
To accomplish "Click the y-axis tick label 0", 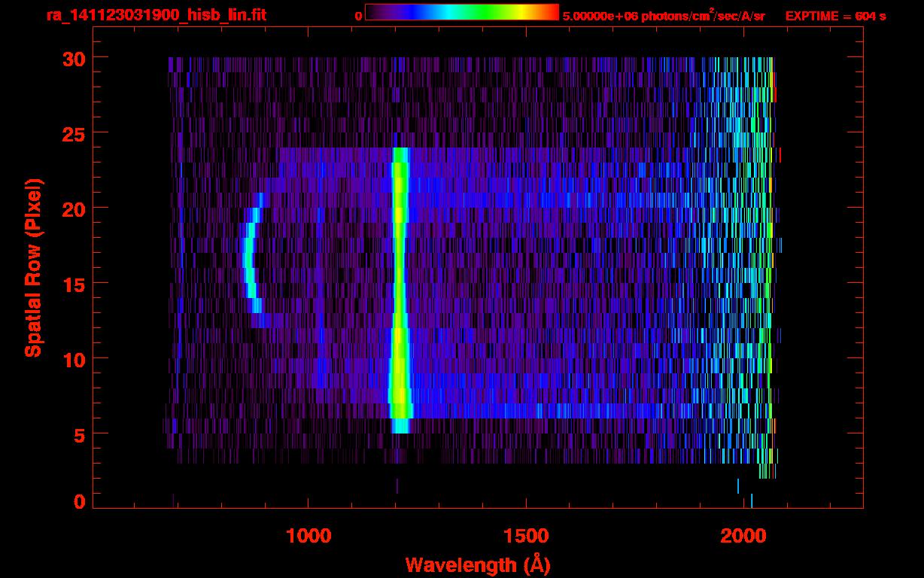I will 78,501.
